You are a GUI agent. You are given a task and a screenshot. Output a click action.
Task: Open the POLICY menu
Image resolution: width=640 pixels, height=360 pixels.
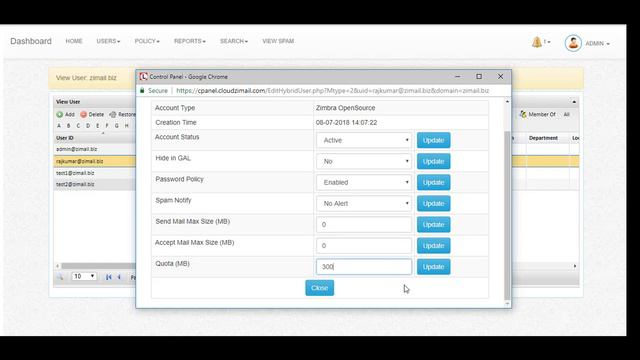(x=147, y=41)
